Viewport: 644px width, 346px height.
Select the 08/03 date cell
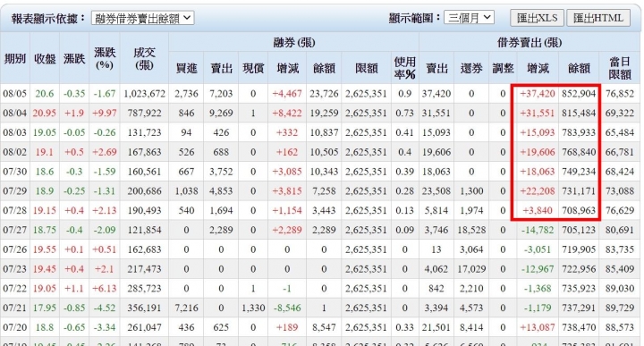tap(15, 132)
